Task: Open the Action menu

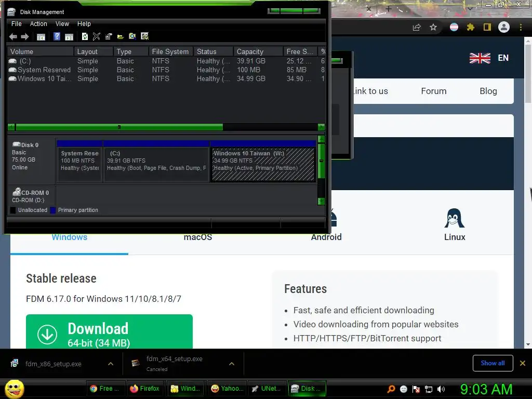Action: (38, 24)
